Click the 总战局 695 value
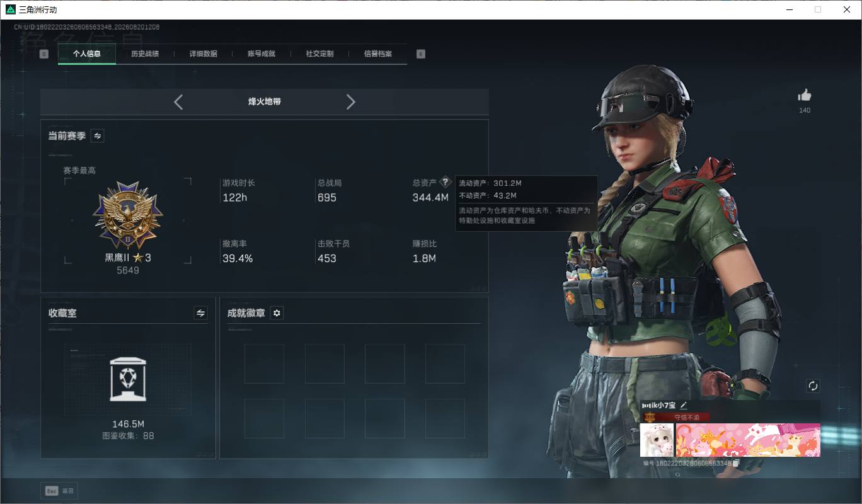 (327, 198)
